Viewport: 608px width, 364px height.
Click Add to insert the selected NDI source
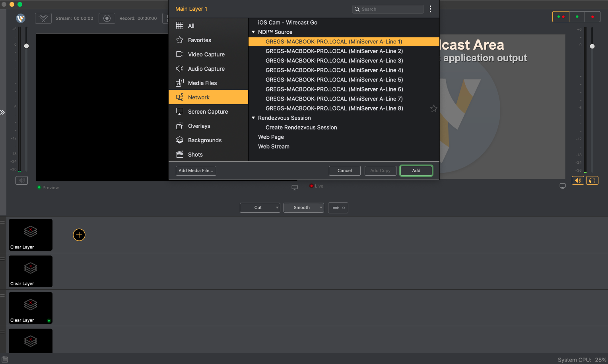click(x=416, y=170)
